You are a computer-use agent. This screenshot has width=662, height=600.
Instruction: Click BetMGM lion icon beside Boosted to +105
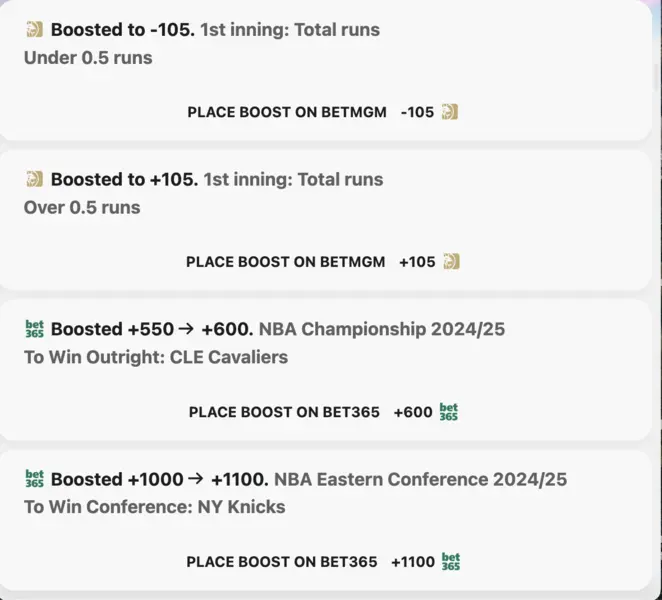34,179
